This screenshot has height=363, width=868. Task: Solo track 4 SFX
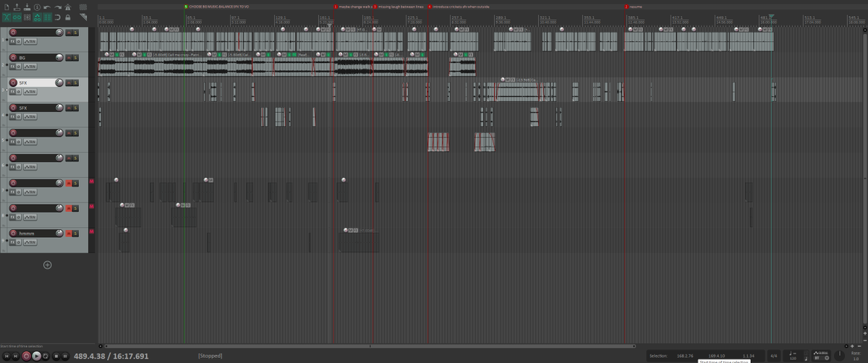pos(75,108)
